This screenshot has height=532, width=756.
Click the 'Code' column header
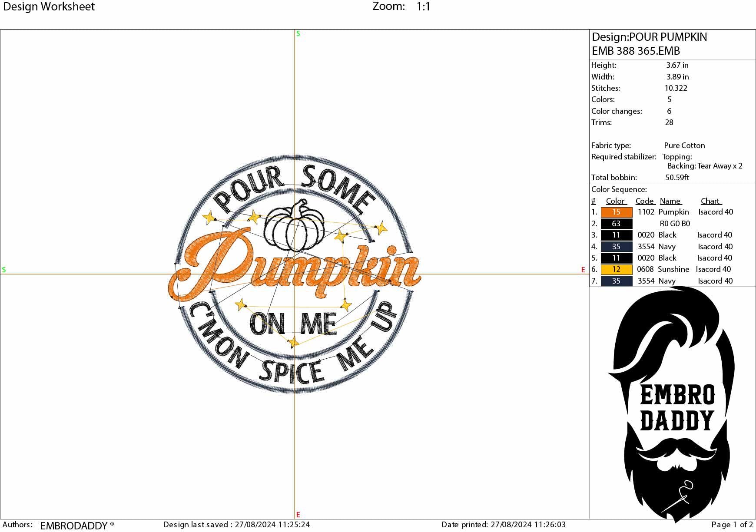(x=645, y=201)
